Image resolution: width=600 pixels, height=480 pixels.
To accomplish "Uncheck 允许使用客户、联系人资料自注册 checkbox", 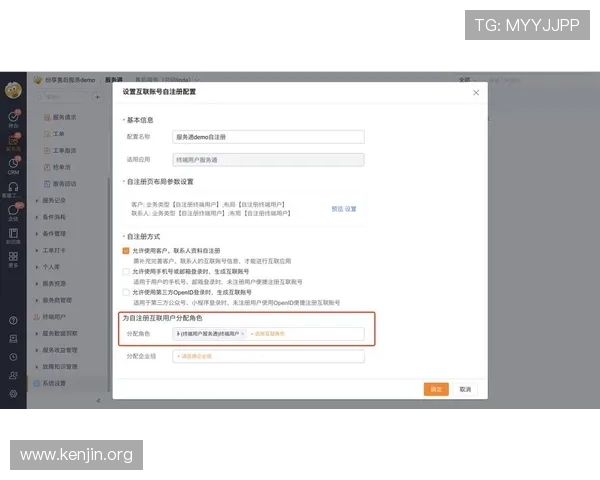I will point(126,251).
